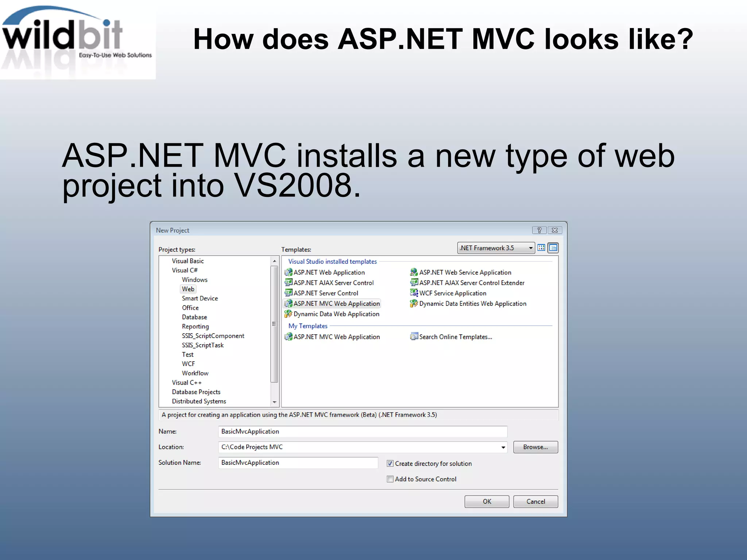Select Office project type

pyautogui.click(x=190, y=308)
